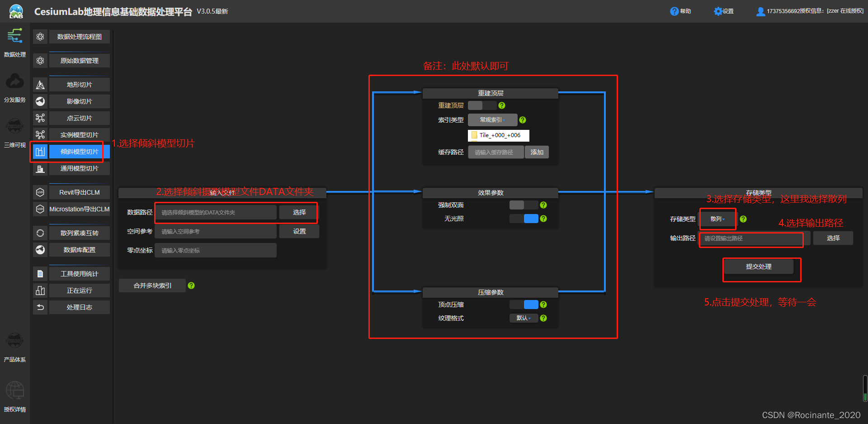Select 影像切片 menu item

(80, 101)
